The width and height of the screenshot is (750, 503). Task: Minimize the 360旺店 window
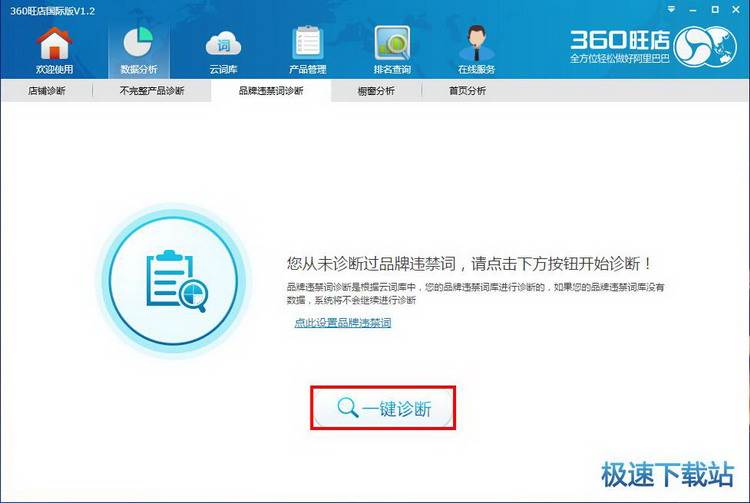[x=693, y=10]
